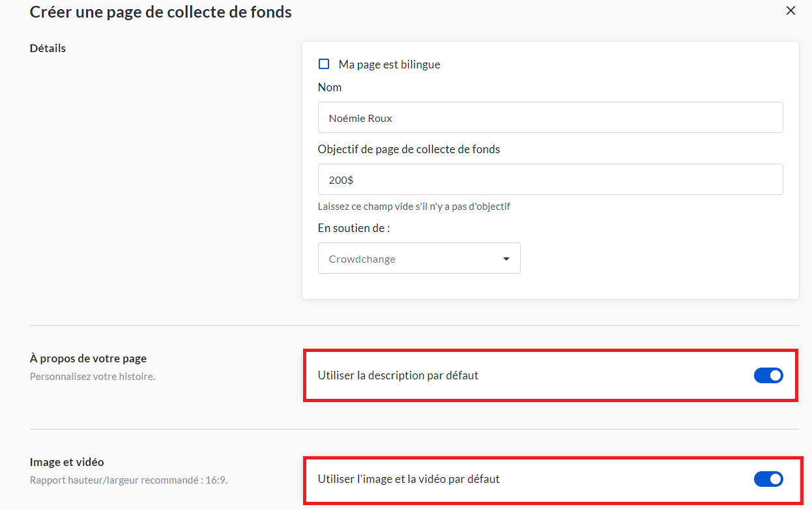Select the "Détails" section heading
The height and width of the screenshot is (509, 812).
click(x=48, y=48)
